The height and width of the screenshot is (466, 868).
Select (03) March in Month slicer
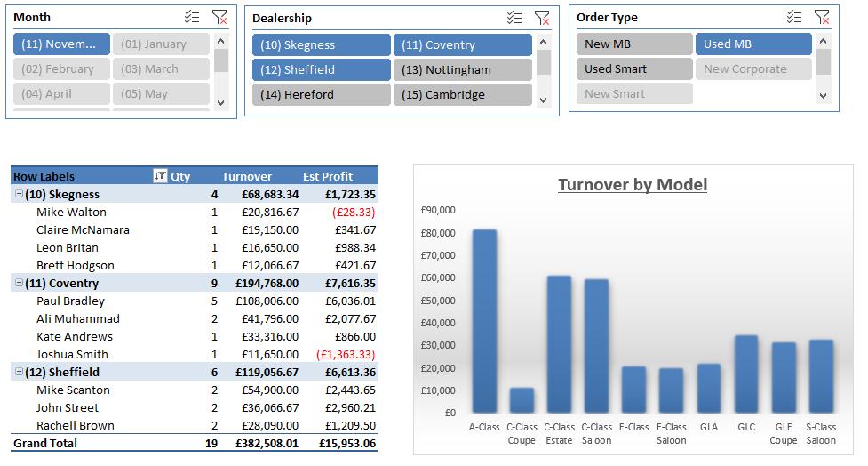pyautogui.click(x=161, y=68)
